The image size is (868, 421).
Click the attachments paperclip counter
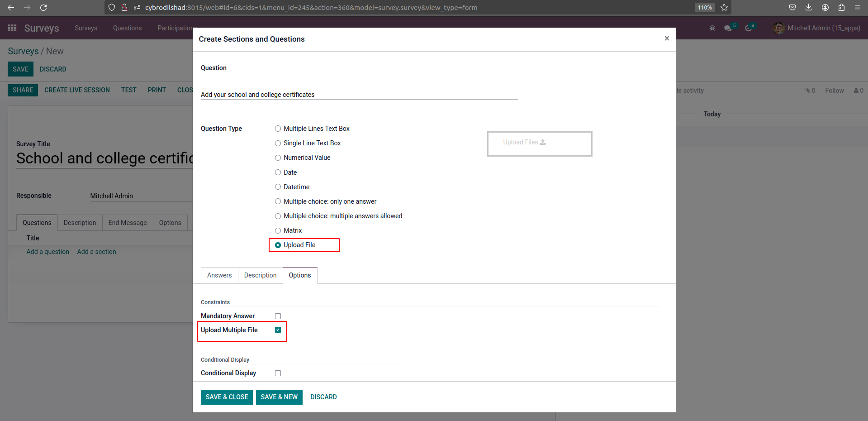pyautogui.click(x=810, y=91)
